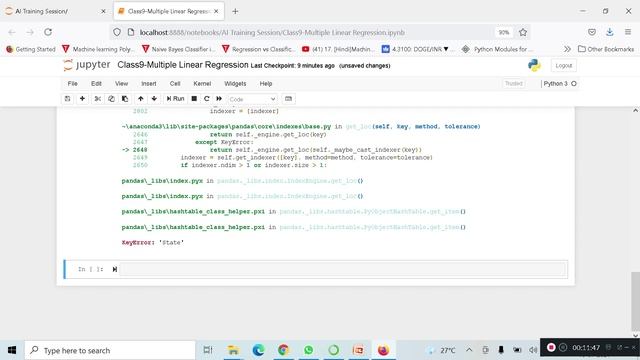Insert cell below with plus icon

point(82,99)
